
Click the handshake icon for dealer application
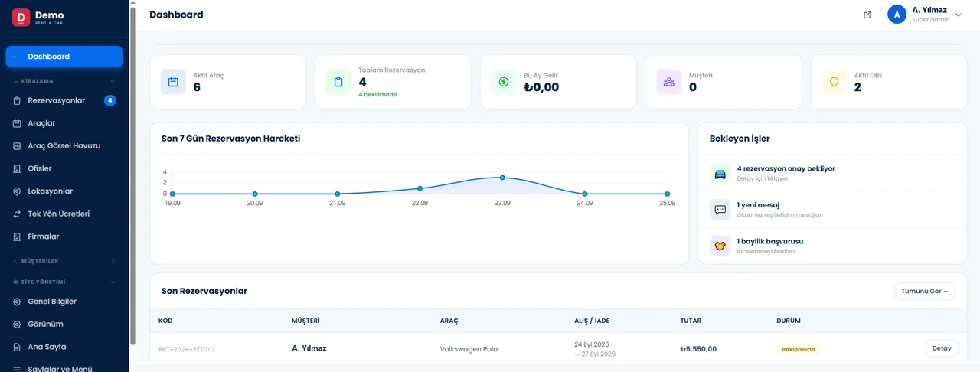(720, 246)
